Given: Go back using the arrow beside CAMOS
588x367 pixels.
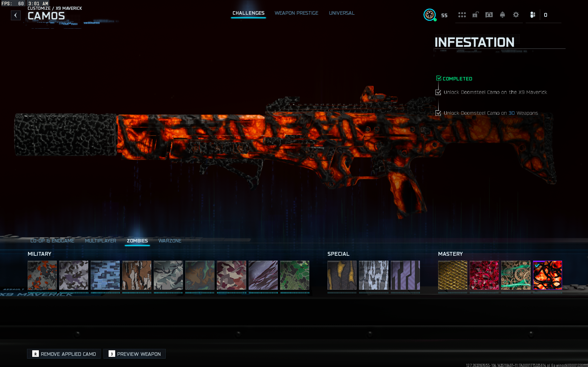Looking at the screenshot, I should (x=16, y=15).
